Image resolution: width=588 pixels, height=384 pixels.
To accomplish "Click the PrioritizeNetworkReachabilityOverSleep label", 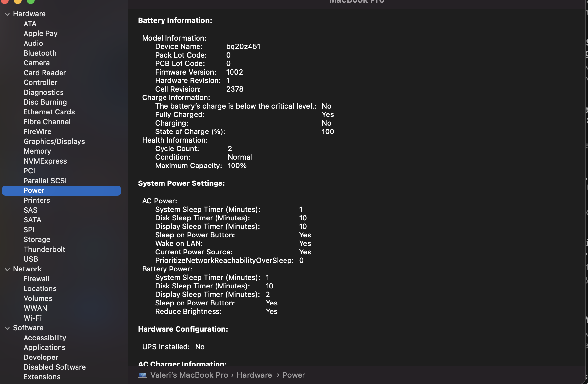I will point(224,260).
